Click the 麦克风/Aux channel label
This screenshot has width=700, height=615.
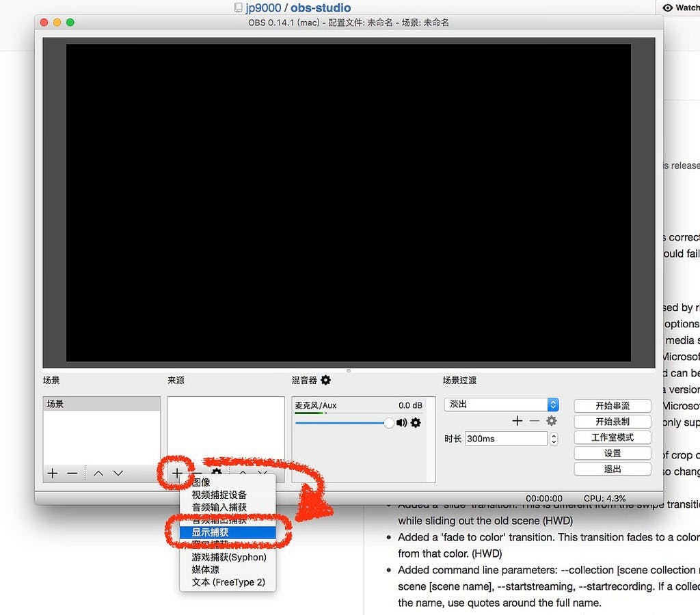(x=316, y=405)
